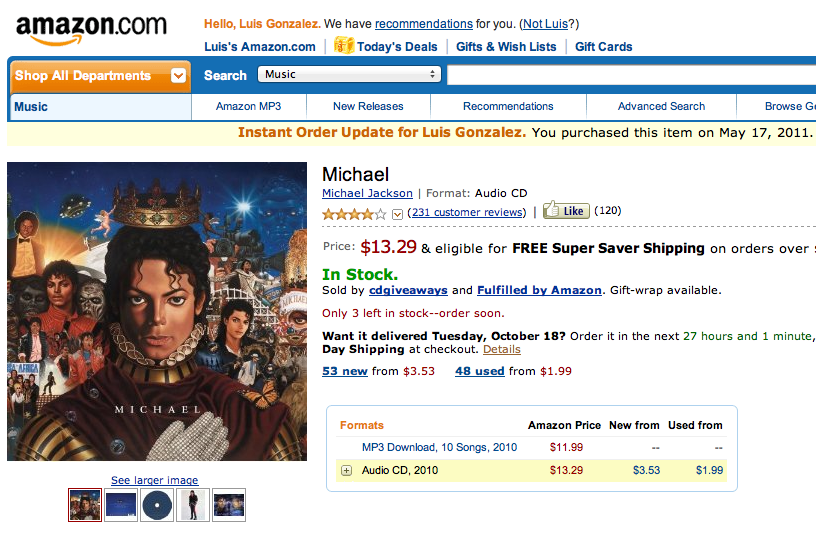Select the CD disc thumbnail
The height and width of the screenshot is (533, 816).
157,505
